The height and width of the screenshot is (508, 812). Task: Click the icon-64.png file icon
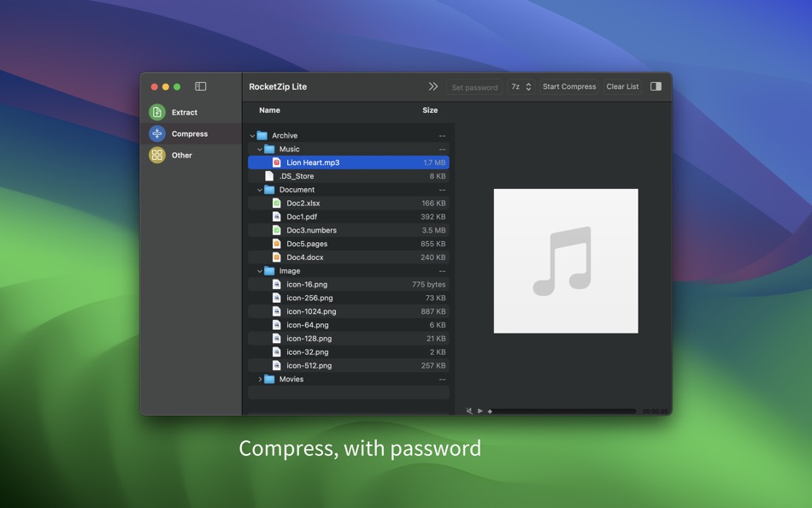coord(277,325)
